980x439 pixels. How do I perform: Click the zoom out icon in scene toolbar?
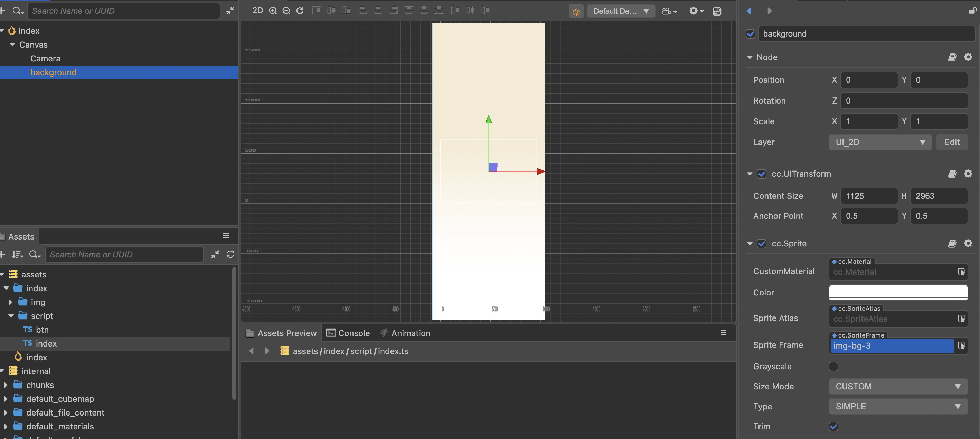tap(286, 11)
